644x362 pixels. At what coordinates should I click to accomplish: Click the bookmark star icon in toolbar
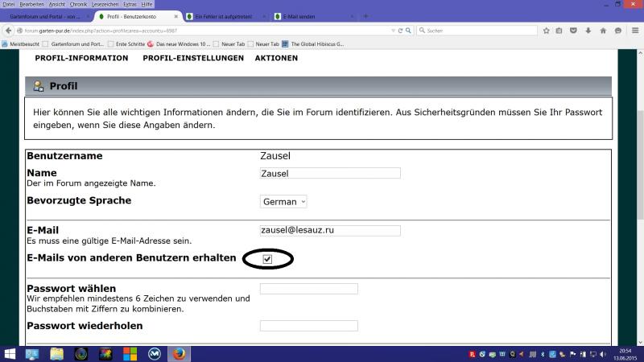[x=546, y=31]
